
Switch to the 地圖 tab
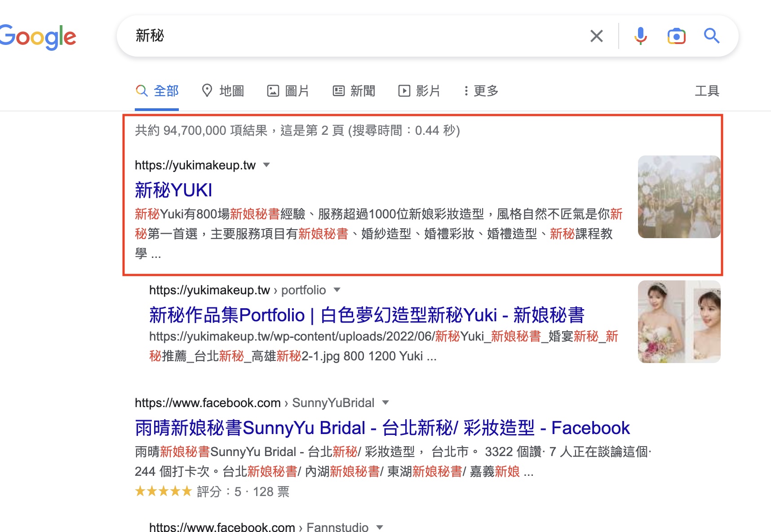coord(223,91)
